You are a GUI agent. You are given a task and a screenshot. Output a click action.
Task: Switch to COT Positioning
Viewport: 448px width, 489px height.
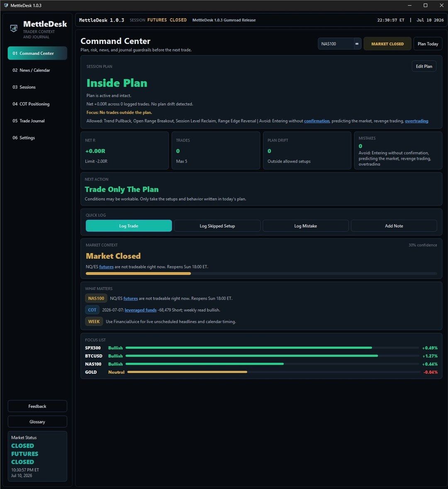(x=37, y=104)
